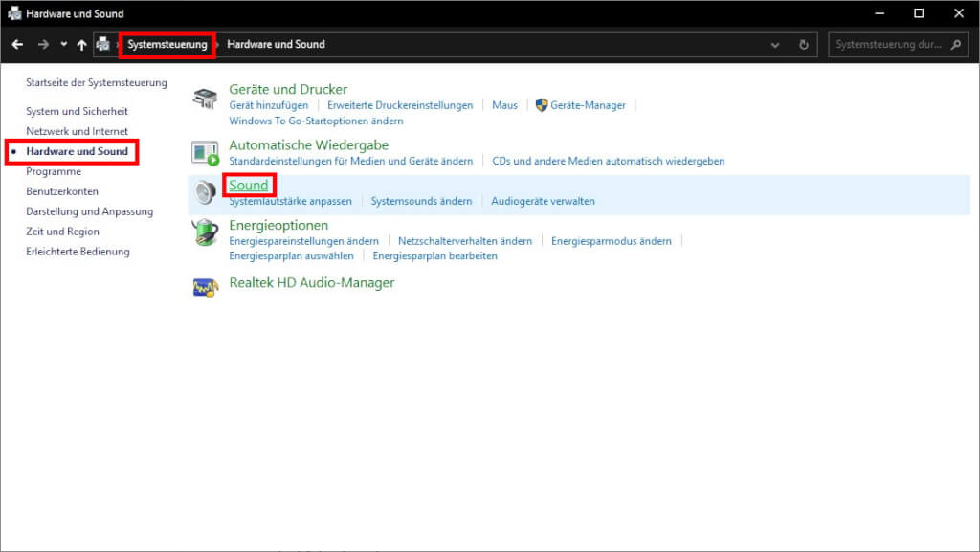Open Netzwerk und Internet category
Image resolution: width=980 pixels, height=552 pixels.
click(x=77, y=131)
